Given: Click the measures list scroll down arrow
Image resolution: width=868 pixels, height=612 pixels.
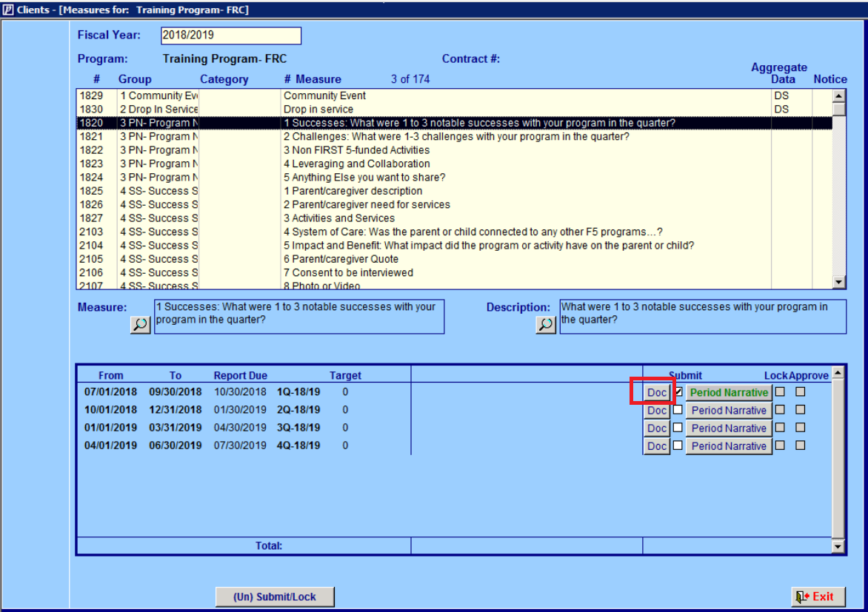Looking at the screenshot, I should (x=838, y=282).
